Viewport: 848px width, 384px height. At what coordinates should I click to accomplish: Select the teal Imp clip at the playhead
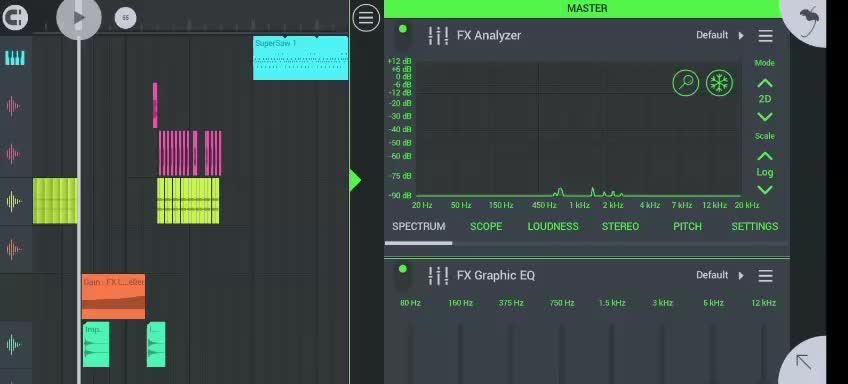click(x=96, y=345)
